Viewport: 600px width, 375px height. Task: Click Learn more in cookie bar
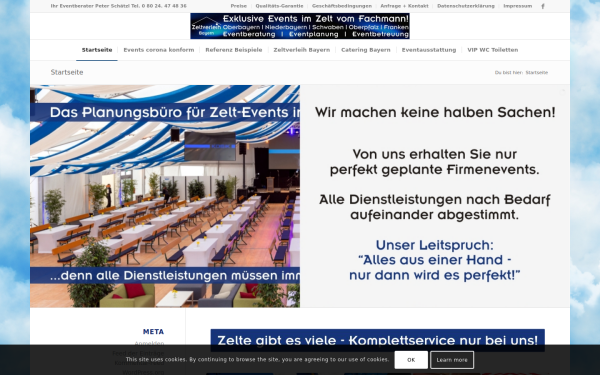point(452,360)
